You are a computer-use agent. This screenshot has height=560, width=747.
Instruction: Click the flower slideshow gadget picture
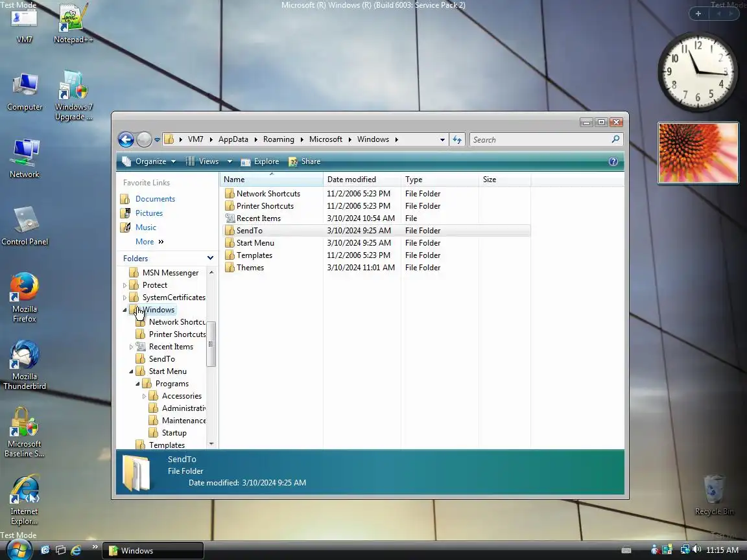[x=698, y=153]
